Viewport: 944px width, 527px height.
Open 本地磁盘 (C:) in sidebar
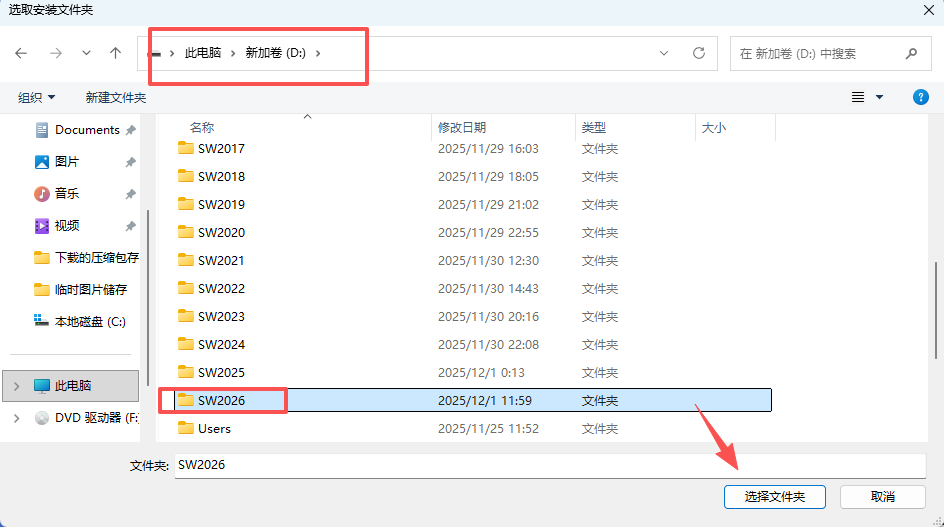(x=80, y=321)
